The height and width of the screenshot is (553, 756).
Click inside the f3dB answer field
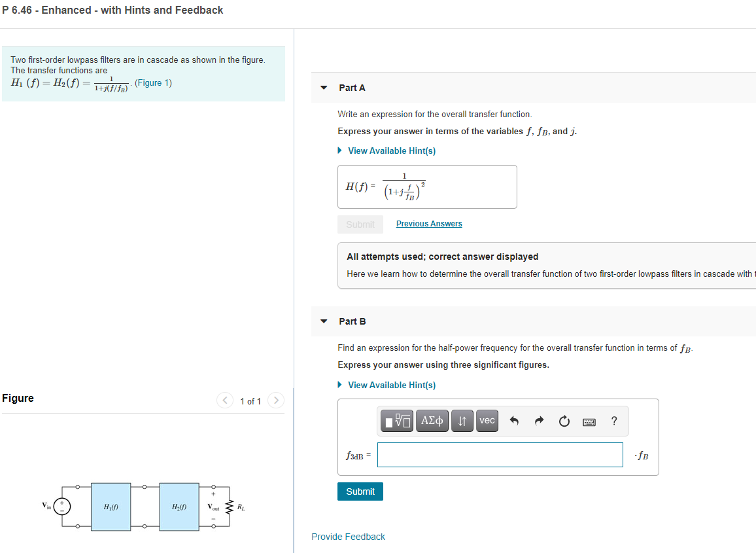point(500,455)
